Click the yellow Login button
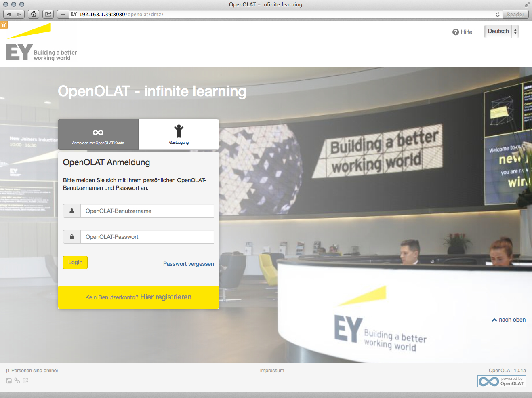 [x=75, y=262]
